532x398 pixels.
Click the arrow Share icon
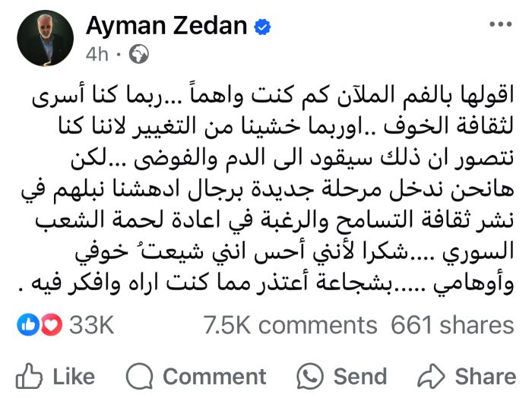(x=431, y=376)
